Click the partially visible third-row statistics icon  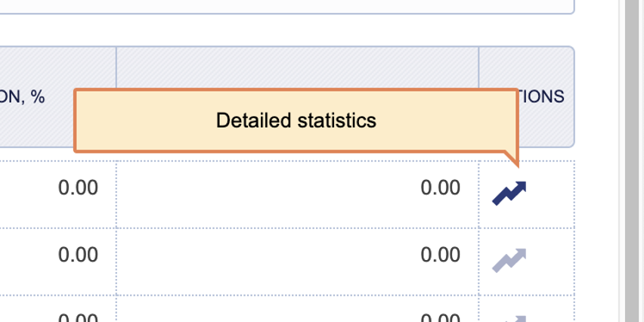point(509,318)
